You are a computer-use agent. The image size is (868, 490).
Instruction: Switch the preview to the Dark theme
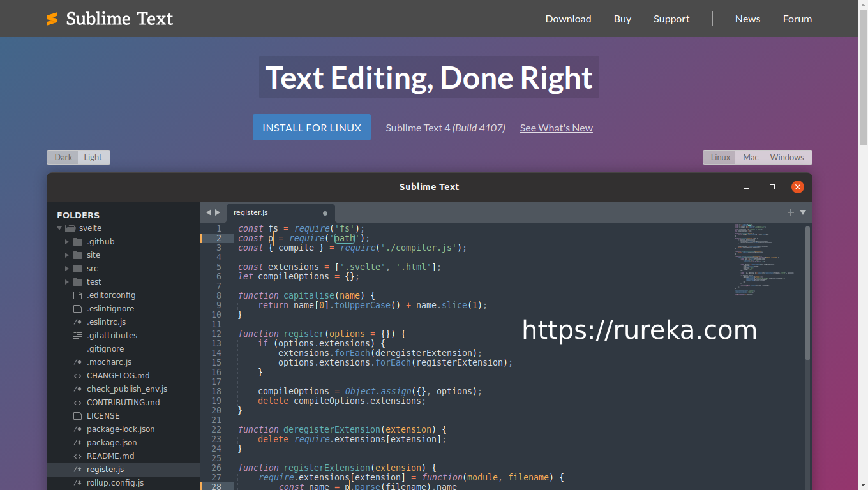point(63,157)
